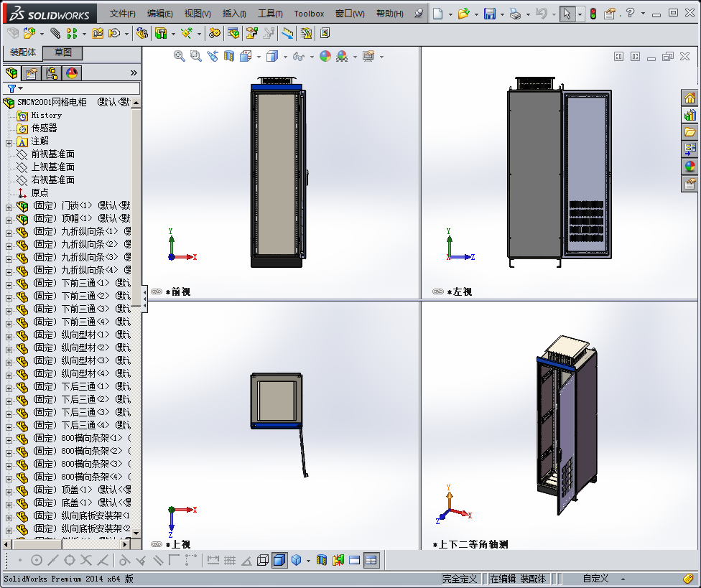
Task: Open the 编辑(E) menu
Action: click(160, 14)
